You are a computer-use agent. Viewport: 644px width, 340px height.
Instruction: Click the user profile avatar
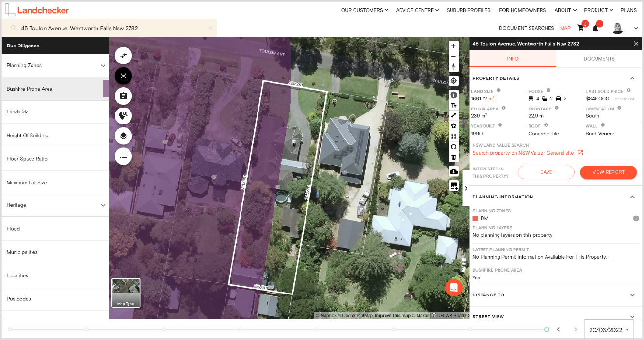[x=618, y=28]
